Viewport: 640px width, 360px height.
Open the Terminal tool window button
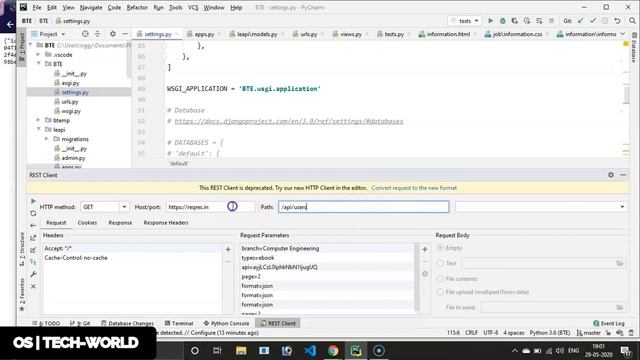(179, 323)
